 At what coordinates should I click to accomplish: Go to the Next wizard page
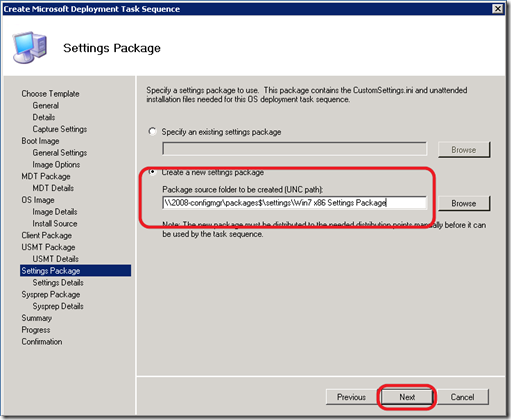[x=407, y=397]
